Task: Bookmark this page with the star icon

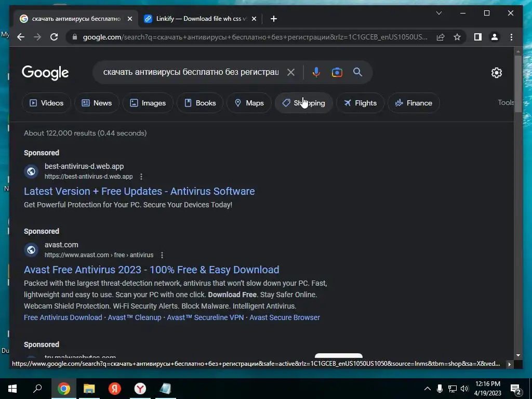Action: tap(457, 37)
